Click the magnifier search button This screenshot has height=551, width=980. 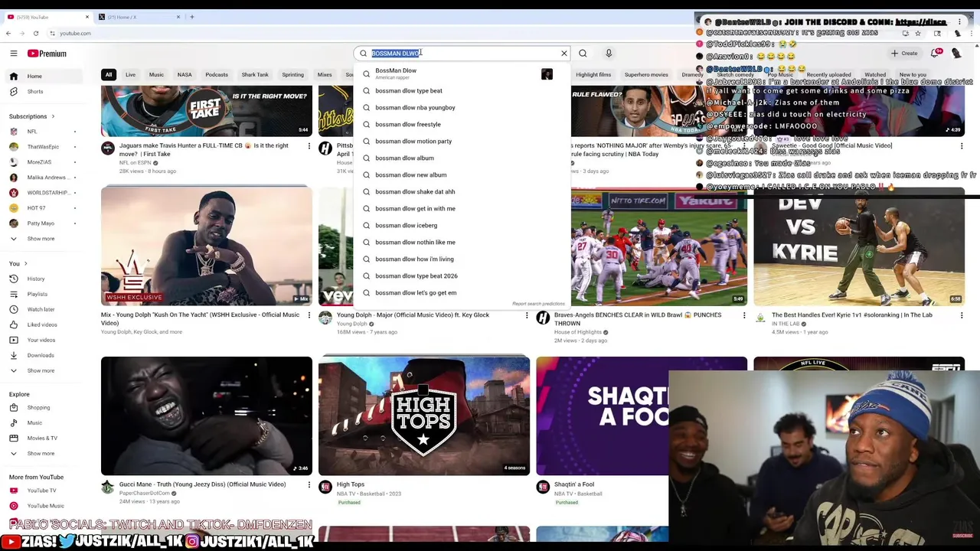click(583, 54)
